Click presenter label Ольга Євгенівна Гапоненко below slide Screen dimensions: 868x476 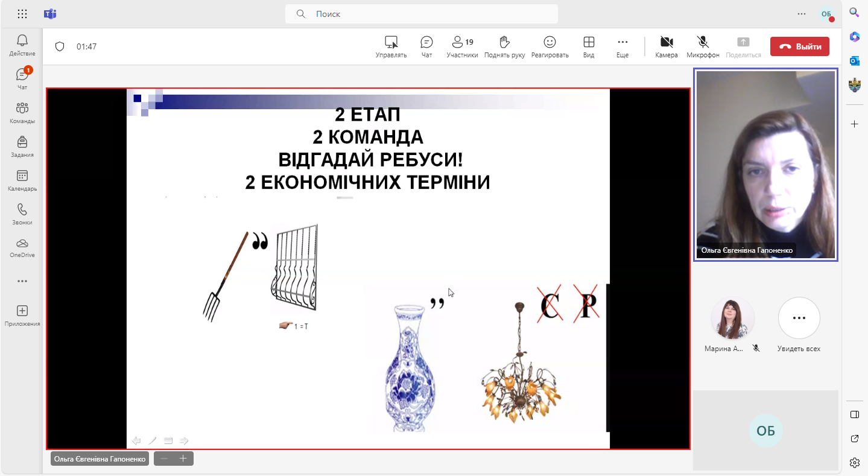pyautogui.click(x=100, y=459)
